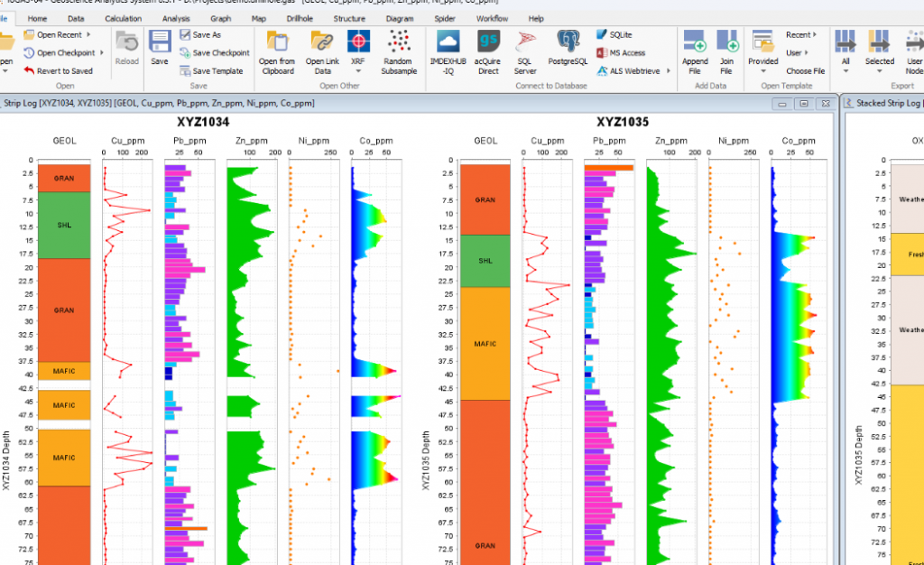Open the XRF import tool

pos(358,42)
